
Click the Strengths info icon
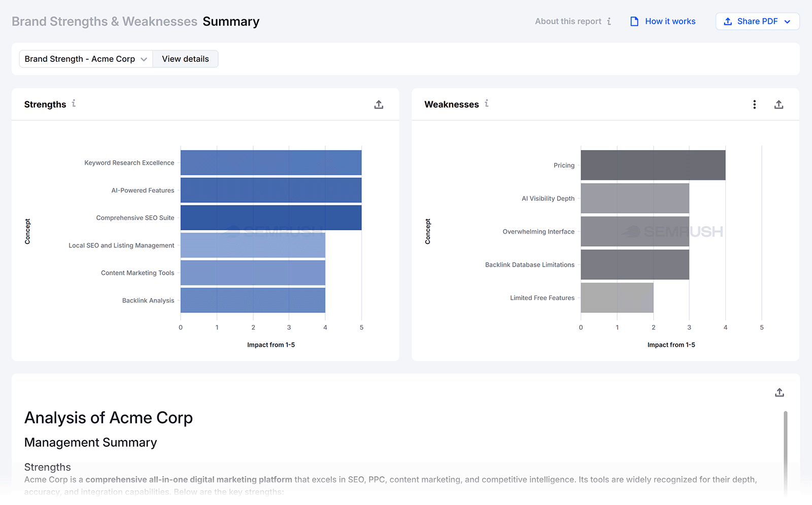[74, 103]
